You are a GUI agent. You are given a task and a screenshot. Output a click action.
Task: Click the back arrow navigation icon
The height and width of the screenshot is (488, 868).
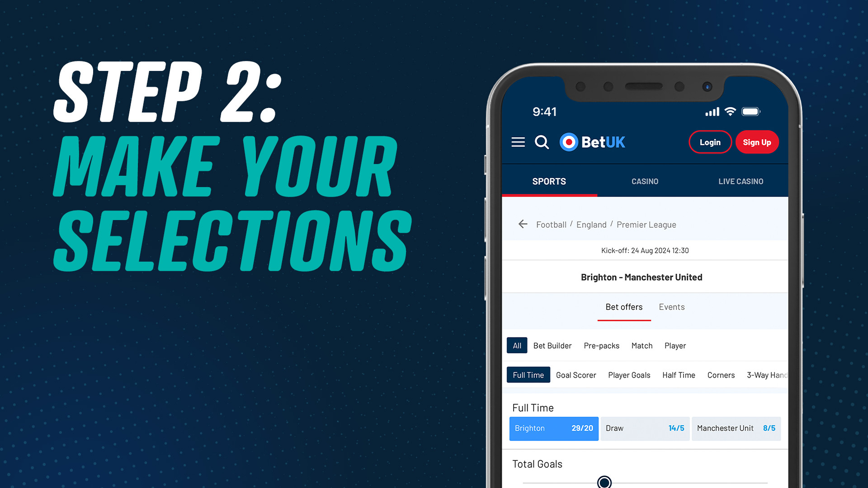[x=524, y=224]
